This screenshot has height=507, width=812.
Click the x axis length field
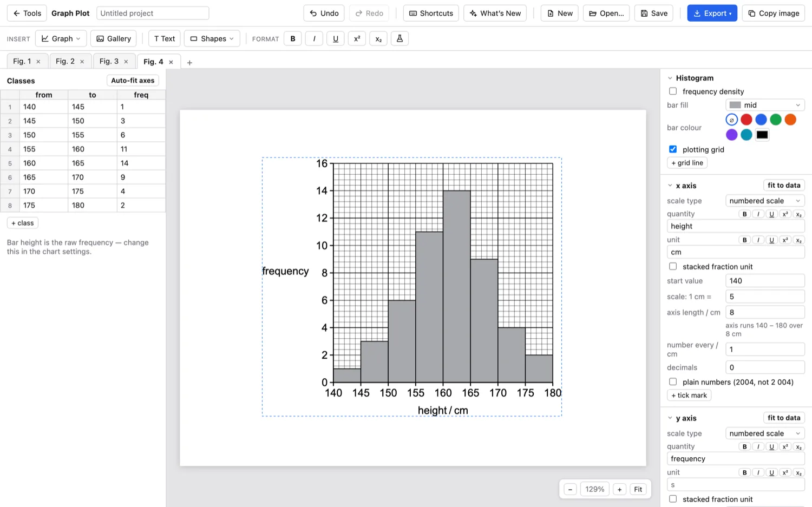(765, 312)
